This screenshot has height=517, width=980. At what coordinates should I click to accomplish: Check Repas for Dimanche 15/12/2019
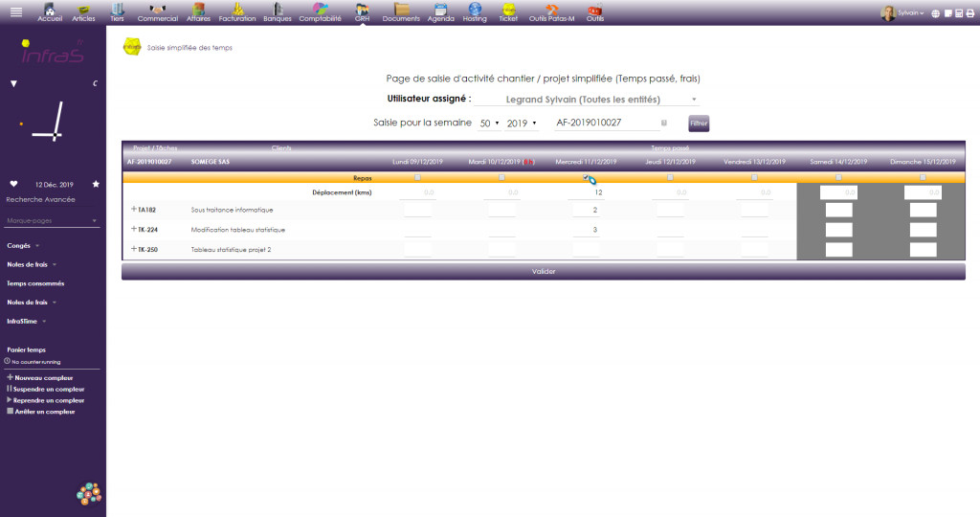[924, 177]
